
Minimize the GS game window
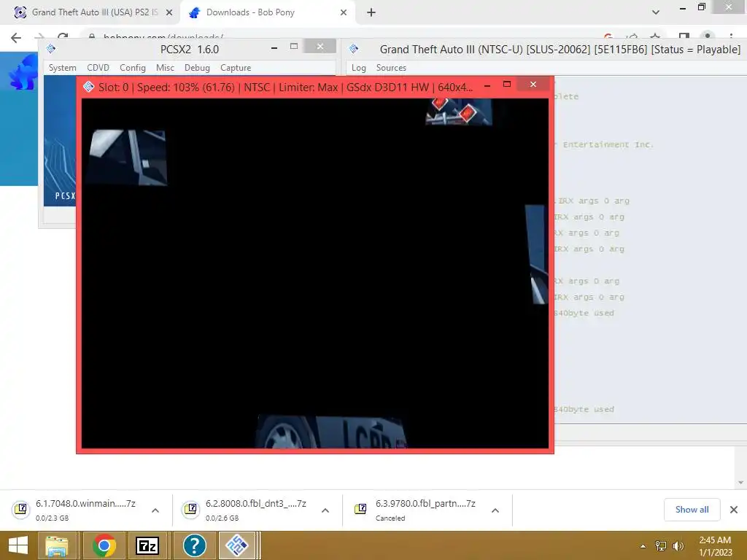(x=487, y=85)
